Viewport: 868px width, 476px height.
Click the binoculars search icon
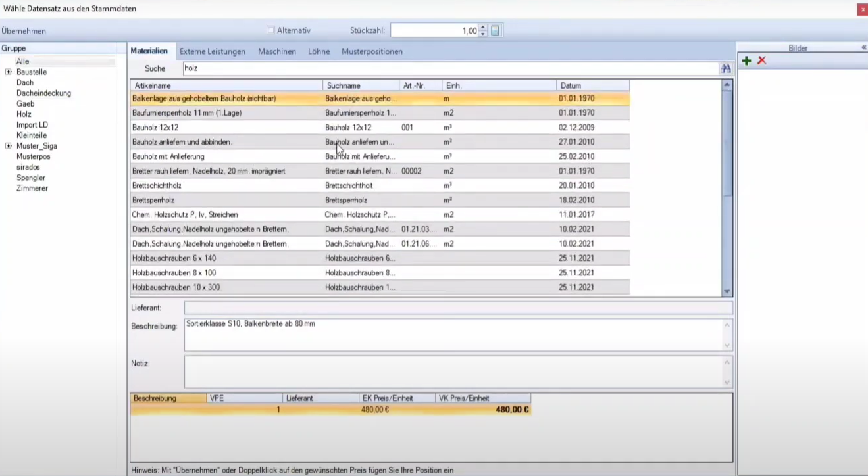726,68
